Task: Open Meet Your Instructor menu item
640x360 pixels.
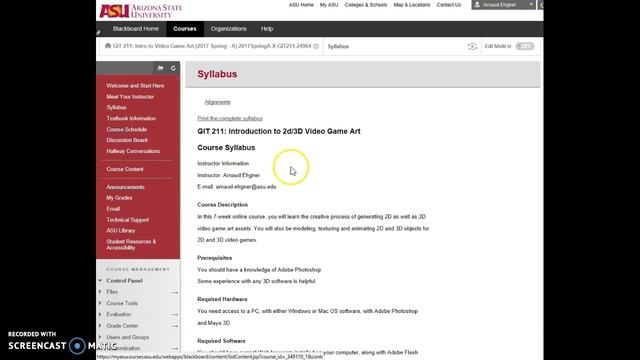Action: tap(130, 97)
